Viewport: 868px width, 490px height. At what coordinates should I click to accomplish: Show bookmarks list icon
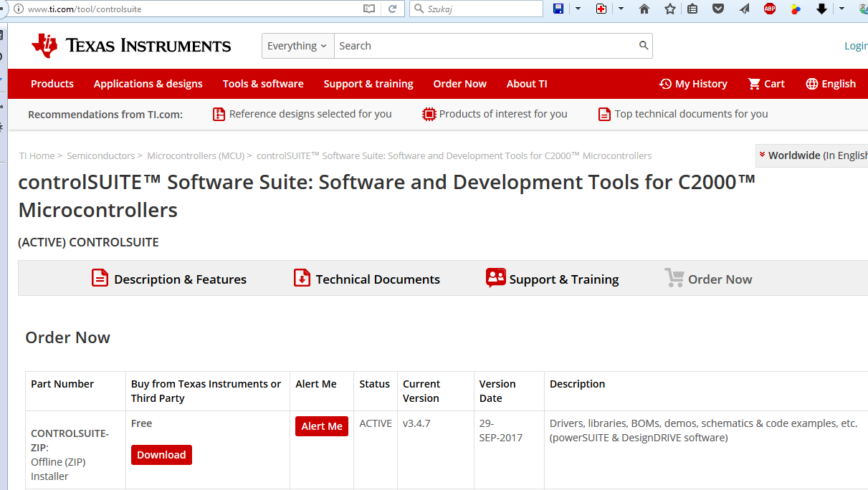pos(692,9)
